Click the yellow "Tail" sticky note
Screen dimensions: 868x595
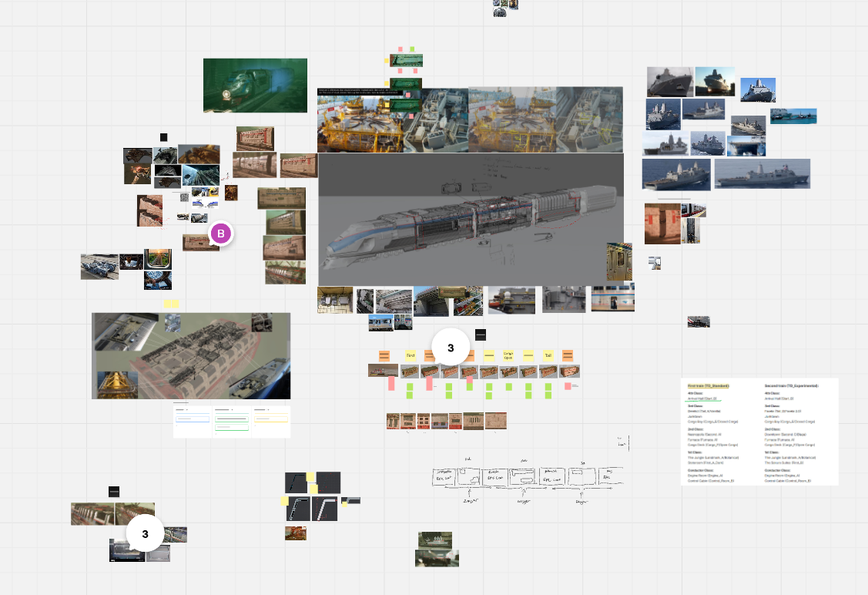click(548, 355)
